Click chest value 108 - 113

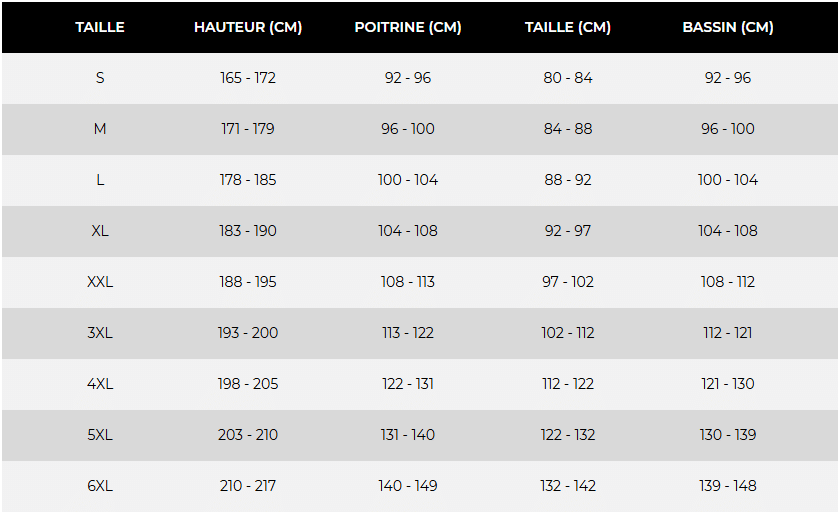click(408, 282)
